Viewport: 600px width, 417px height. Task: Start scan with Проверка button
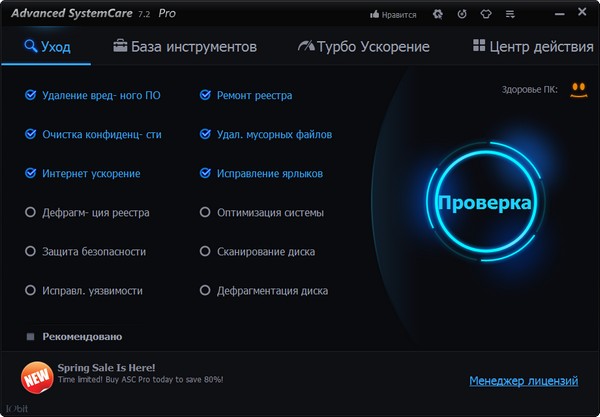coord(485,202)
